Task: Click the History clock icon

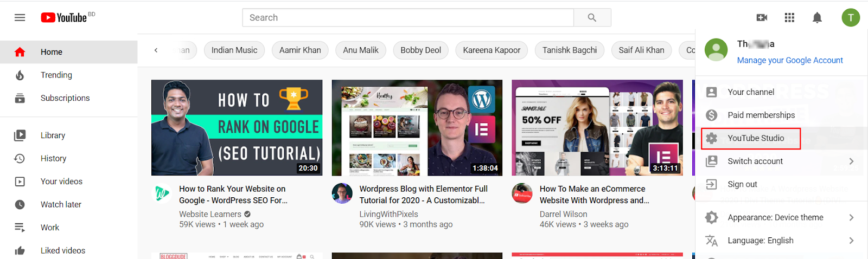Action: tap(20, 158)
